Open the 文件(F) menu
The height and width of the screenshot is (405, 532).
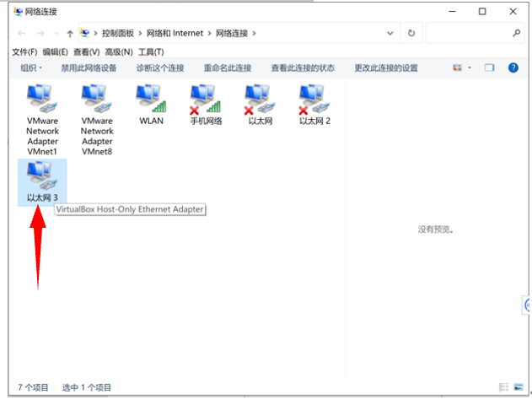[24, 52]
